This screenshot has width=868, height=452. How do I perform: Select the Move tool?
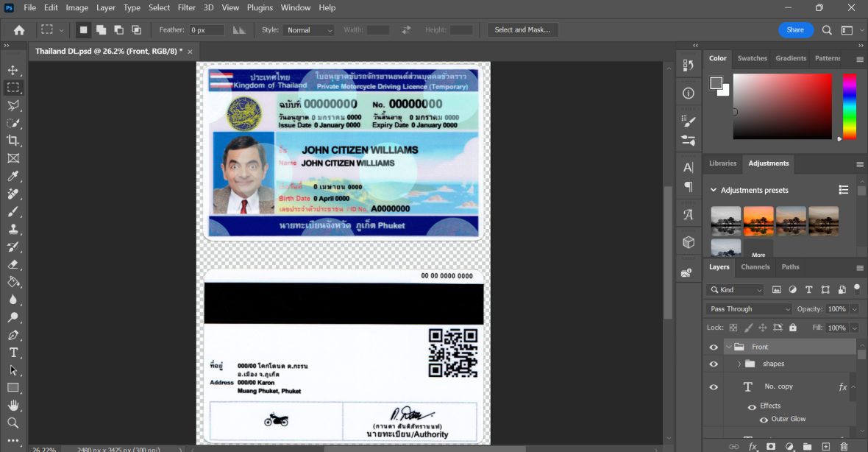pos(13,70)
